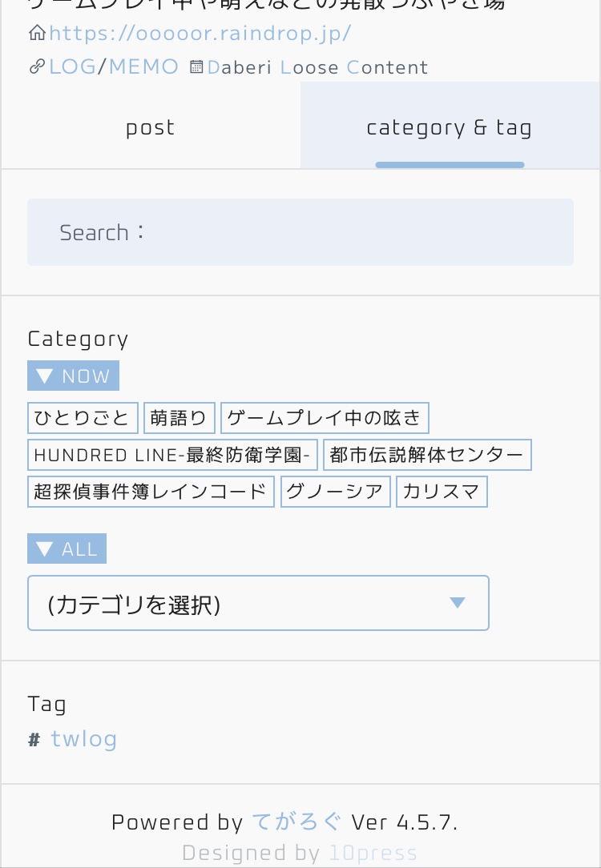Viewport: 601px width, 868px height.
Task: Focus the Search input field
Action: point(300,232)
